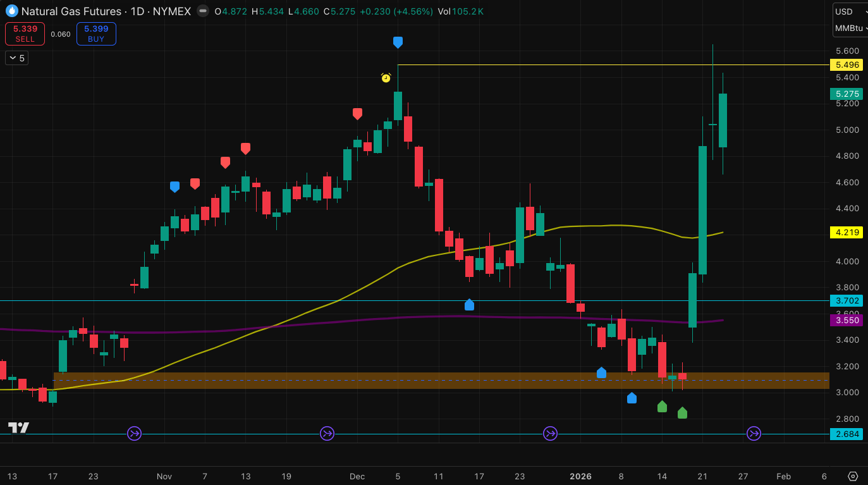Click the TradingView logo

coord(18,427)
